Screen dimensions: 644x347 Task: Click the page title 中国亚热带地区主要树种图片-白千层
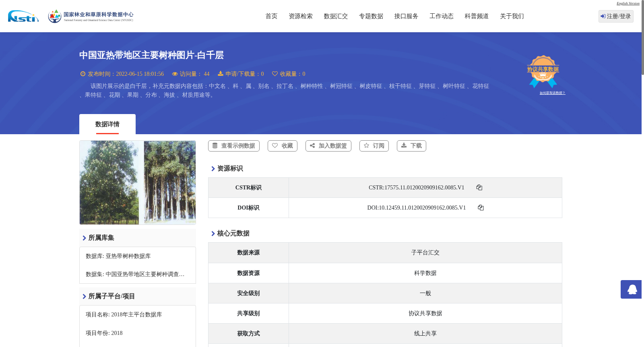coord(151,55)
